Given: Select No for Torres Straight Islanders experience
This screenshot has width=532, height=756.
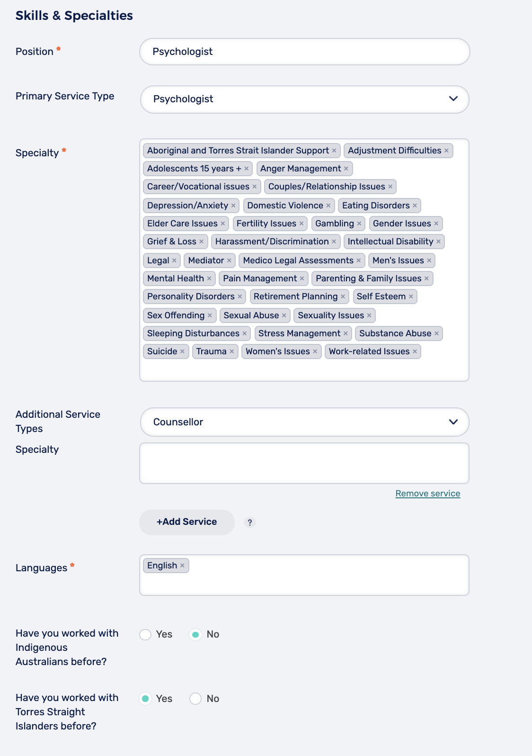Looking at the screenshot, I should (x=195, y=699).
